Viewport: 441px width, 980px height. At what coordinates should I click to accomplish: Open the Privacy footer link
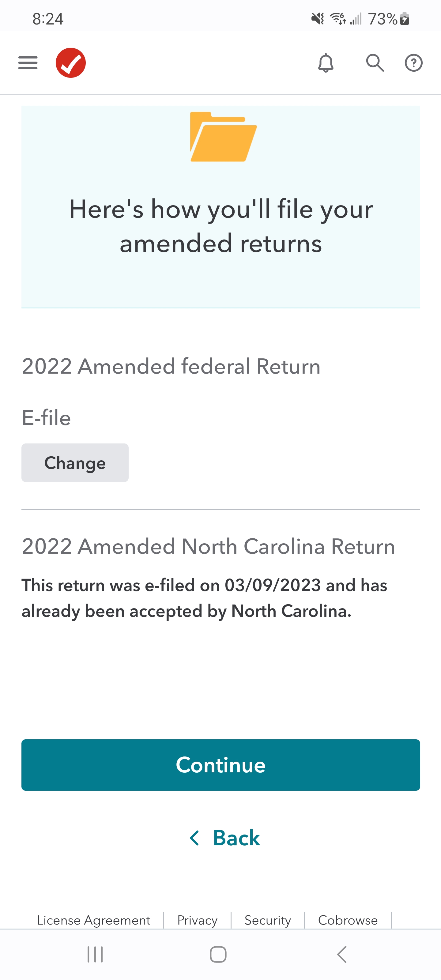(197, 920)
